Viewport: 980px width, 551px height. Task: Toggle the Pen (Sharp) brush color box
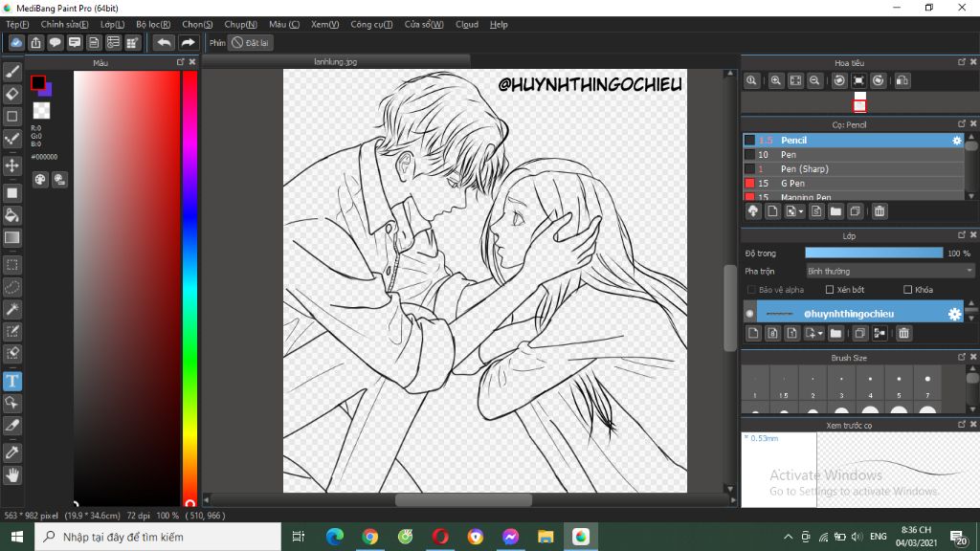749,169
